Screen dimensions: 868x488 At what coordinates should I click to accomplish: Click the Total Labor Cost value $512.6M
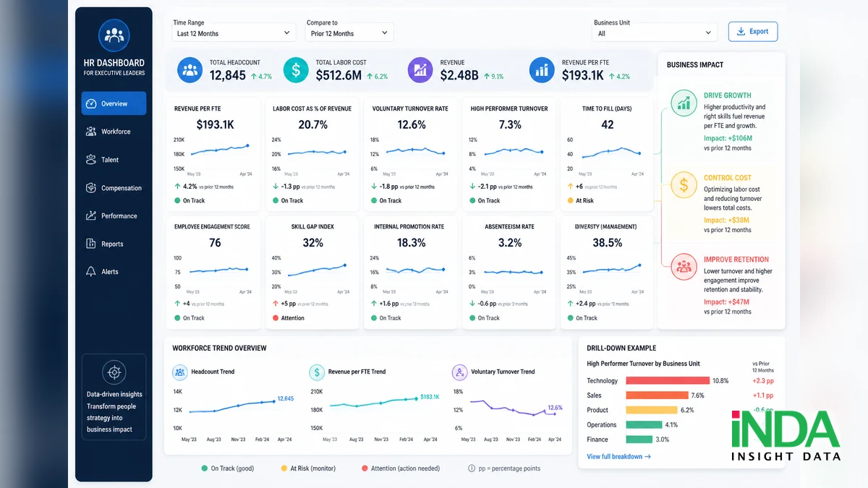click(x=339, y=75)
